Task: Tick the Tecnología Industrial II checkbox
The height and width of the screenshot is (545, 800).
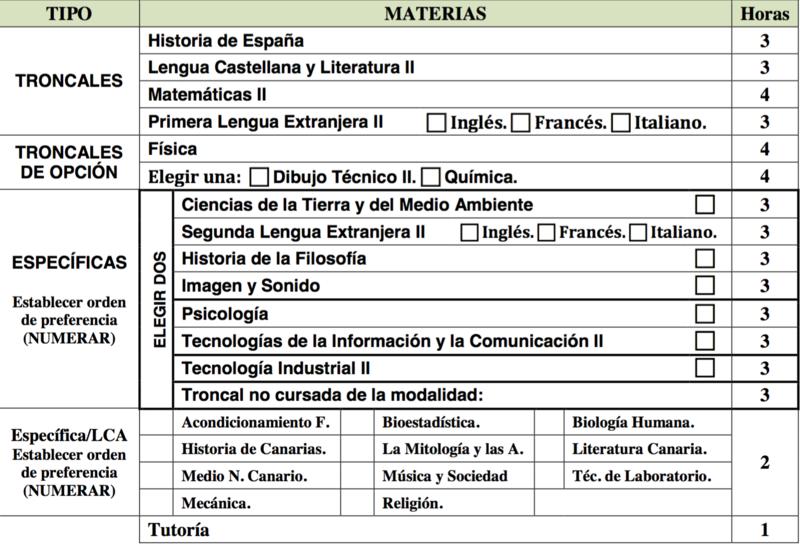Action: tap(705, 367)
